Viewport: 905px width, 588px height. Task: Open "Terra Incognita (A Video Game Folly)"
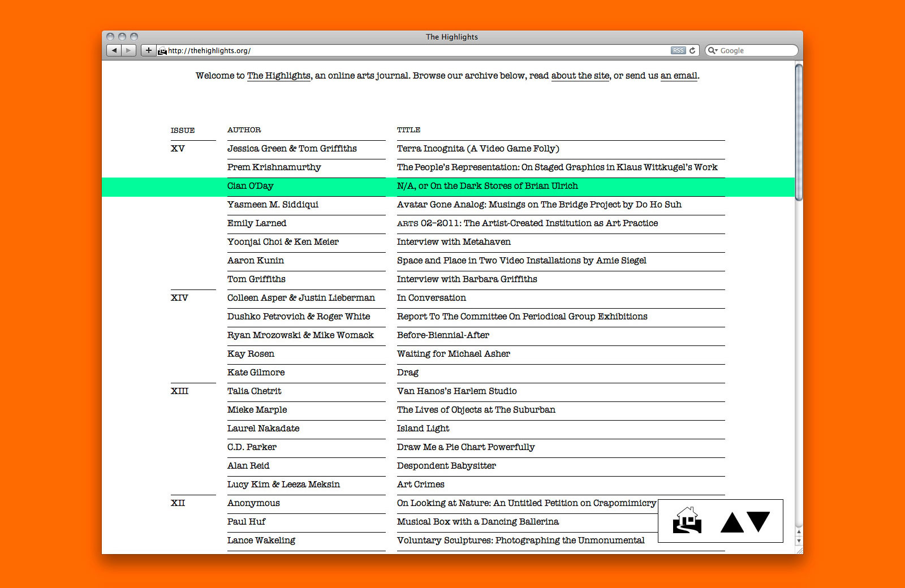pos(478,149)
